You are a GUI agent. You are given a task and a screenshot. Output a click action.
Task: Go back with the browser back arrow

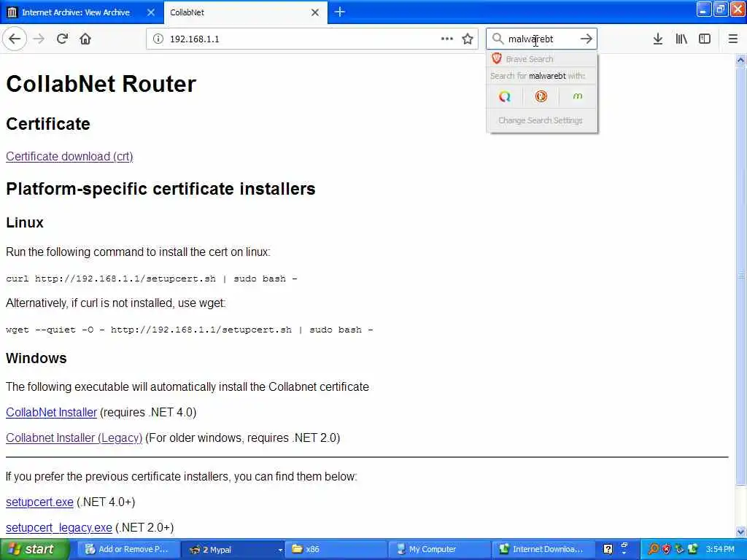(15, 39)
